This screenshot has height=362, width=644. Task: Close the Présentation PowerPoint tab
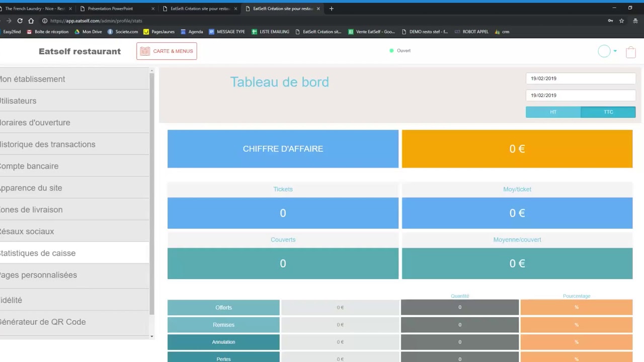(153, 9)
